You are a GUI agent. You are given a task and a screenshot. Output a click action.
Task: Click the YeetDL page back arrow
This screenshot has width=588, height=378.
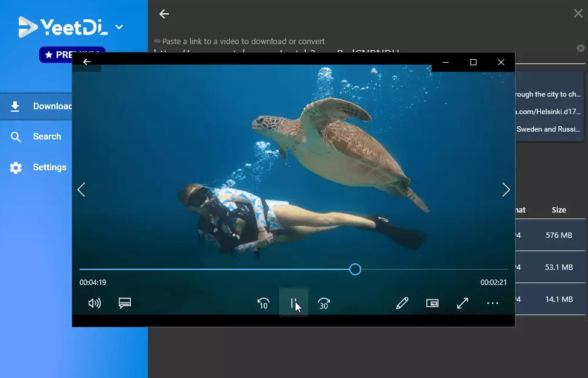pos(164,14)
